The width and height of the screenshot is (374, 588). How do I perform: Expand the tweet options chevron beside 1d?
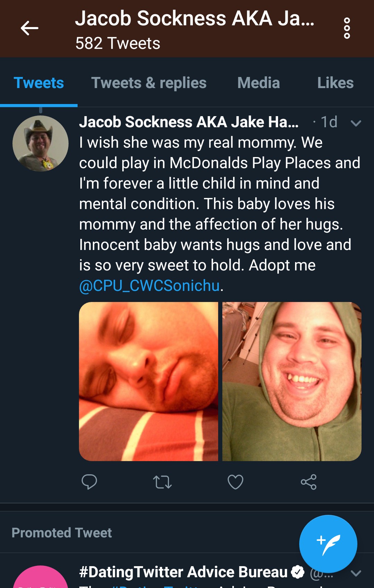(356, 123)
